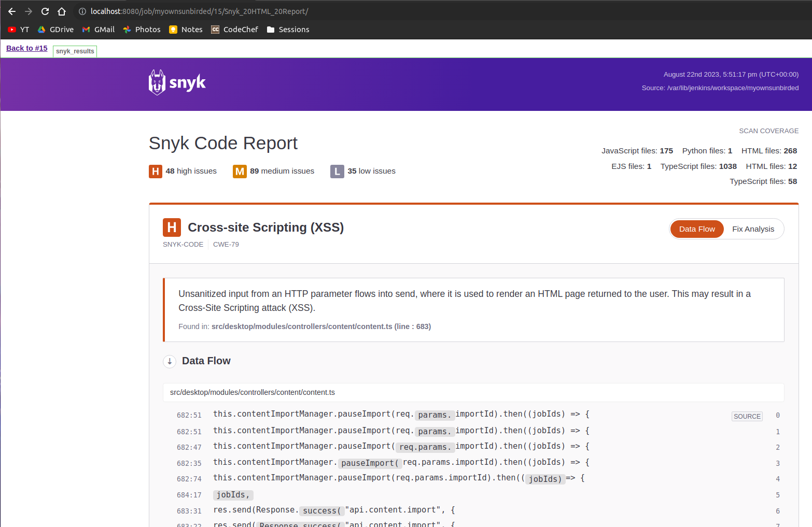
Task: Open the site information panel in address bar
Action: point(82,11)
